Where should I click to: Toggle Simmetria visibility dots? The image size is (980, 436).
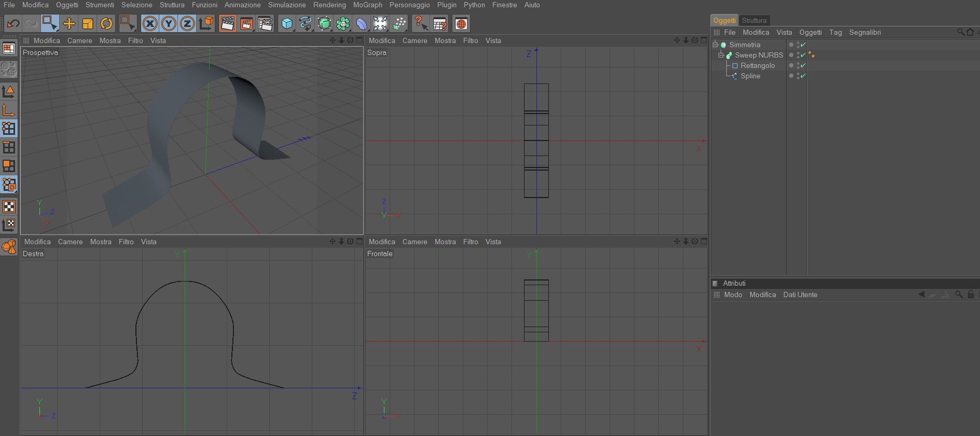pos(798,45)
